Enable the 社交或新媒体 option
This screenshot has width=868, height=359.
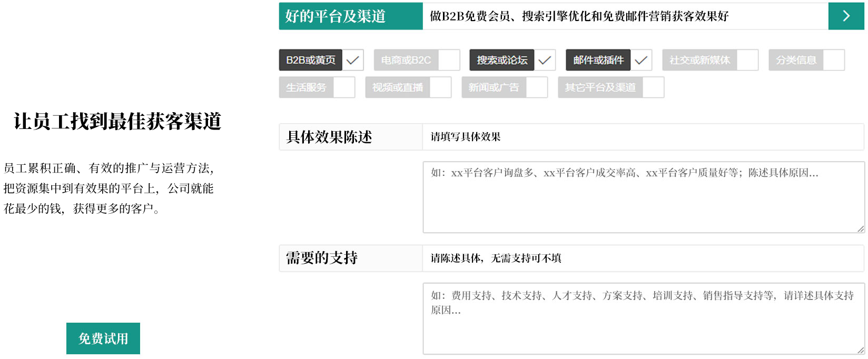(x=747, y=60)
